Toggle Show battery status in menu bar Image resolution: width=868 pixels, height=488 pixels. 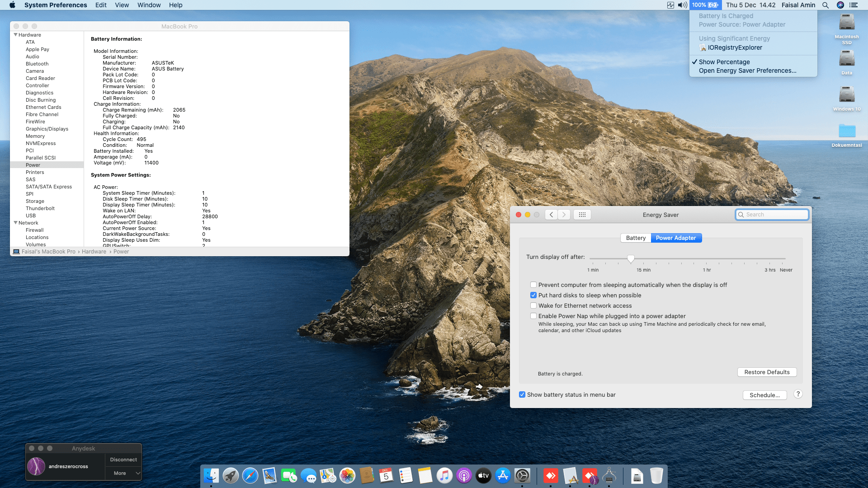522,395
